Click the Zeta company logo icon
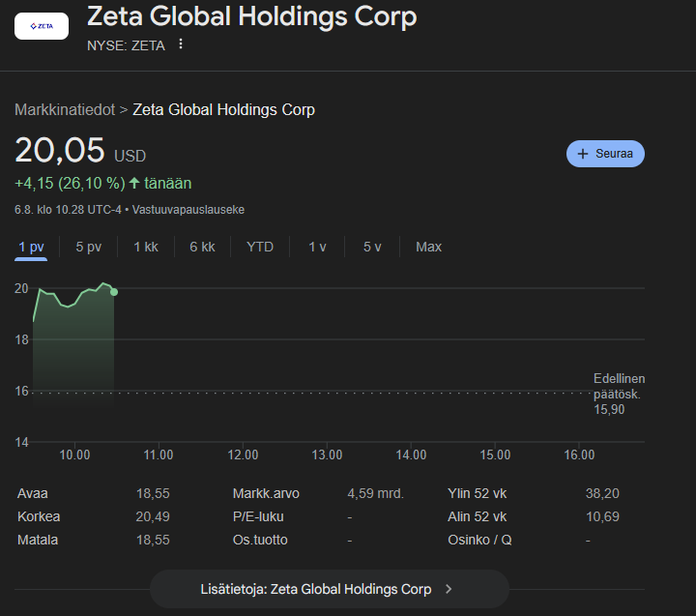The width and height of the screenshot is (696, 616). (42, 26)
